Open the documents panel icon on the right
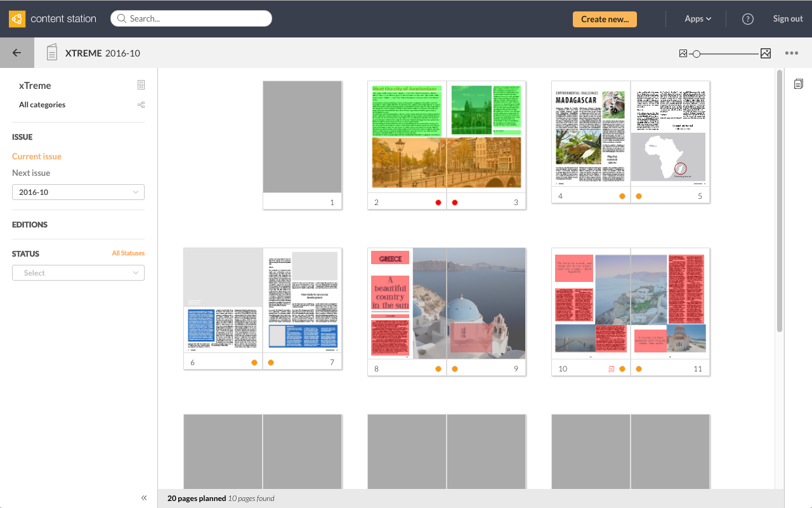Screen dimensions: 812x508 pos(798,83)
